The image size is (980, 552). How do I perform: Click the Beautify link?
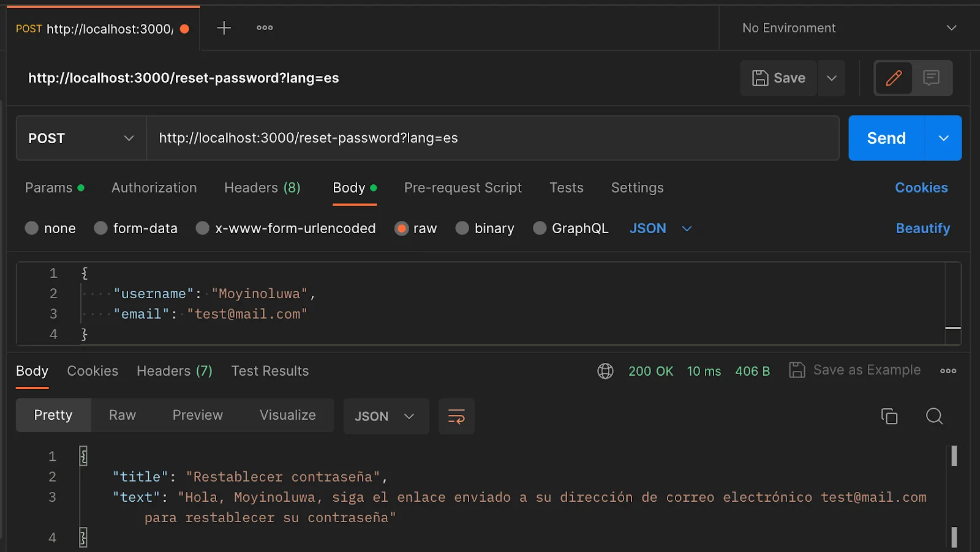[x=922, y=228]
